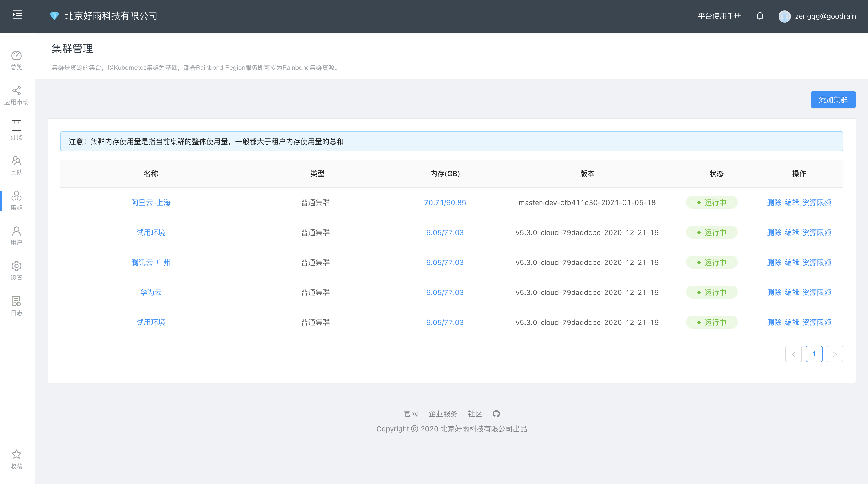
Task: Click the 名称 column header
Action: pos(151,173)
